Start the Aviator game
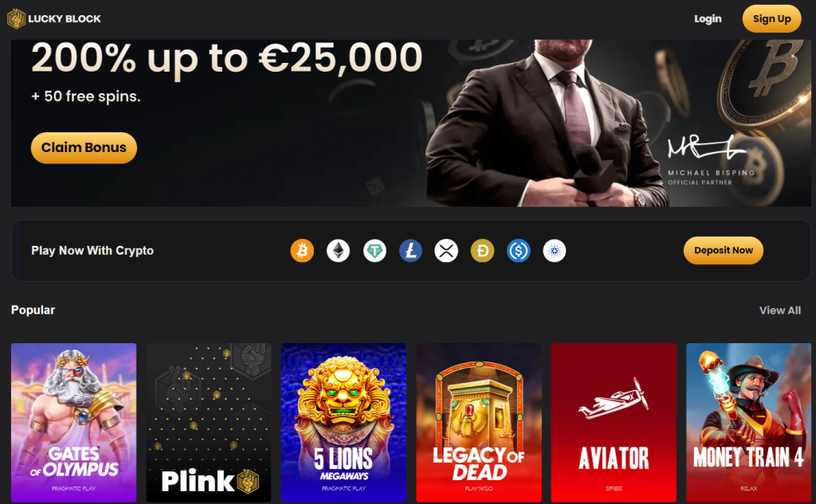 coord(614,423)
